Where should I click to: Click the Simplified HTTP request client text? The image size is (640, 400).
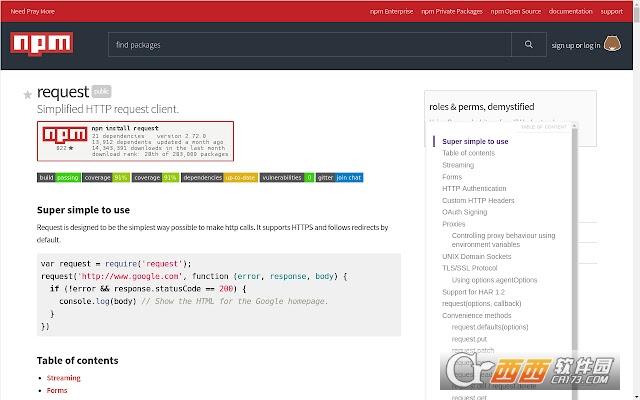[108, 109]
